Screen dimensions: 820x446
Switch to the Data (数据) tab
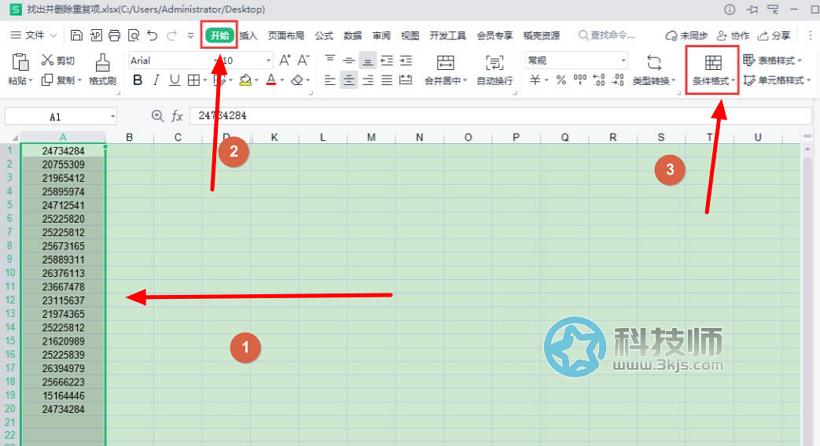point(352,36)
